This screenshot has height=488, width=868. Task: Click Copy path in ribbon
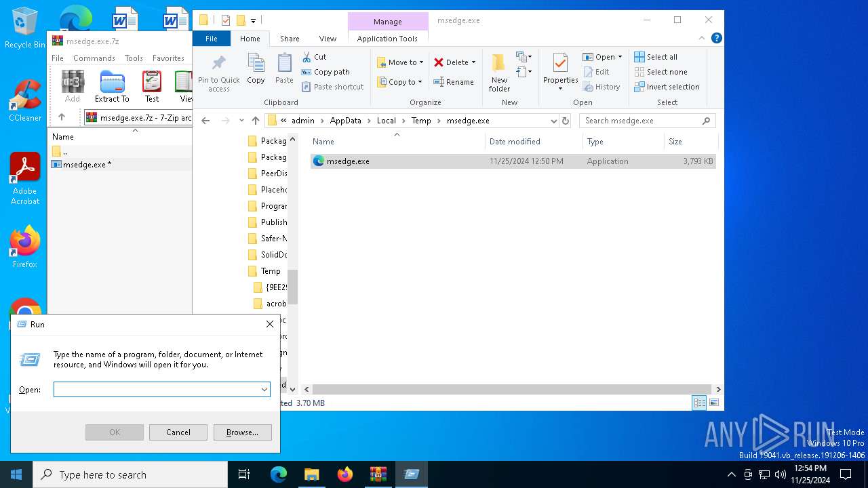click(x=325, y=72)
